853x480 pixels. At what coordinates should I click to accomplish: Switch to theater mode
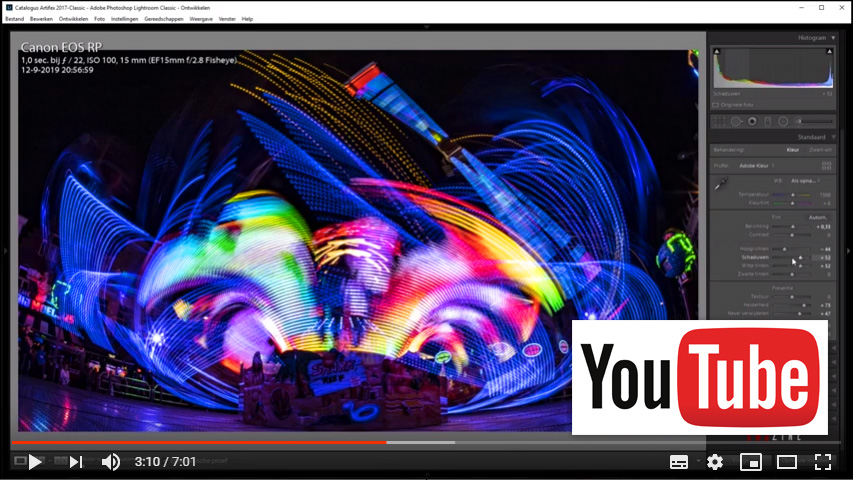click(x=787, y=462)
